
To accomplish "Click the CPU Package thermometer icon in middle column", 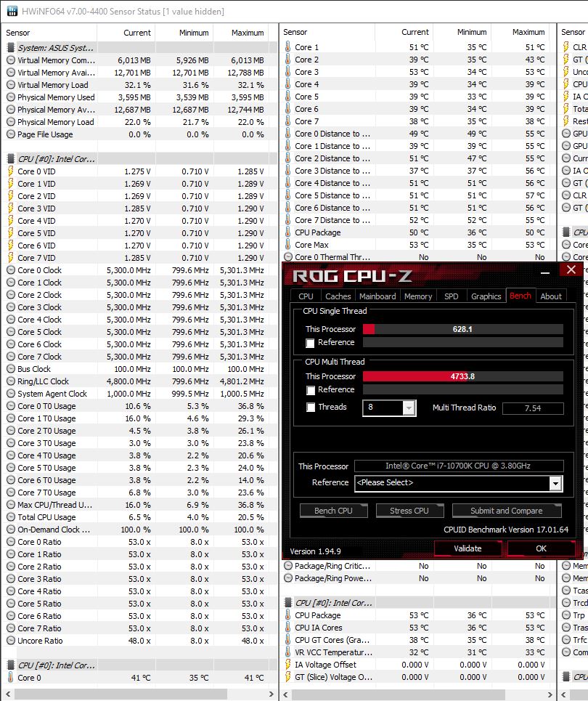I will coord(287,232).
